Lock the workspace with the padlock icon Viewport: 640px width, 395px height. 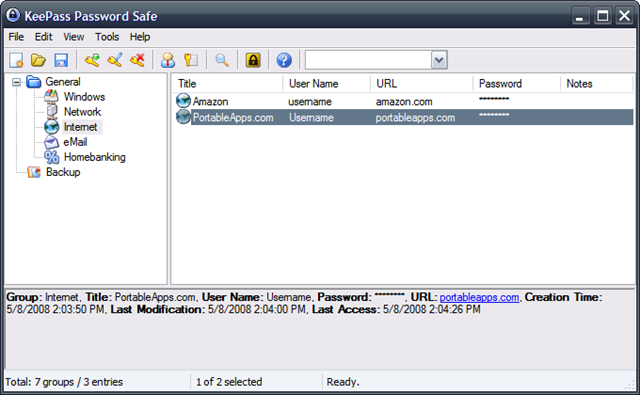pyautogui.click(x=253, y=60)
